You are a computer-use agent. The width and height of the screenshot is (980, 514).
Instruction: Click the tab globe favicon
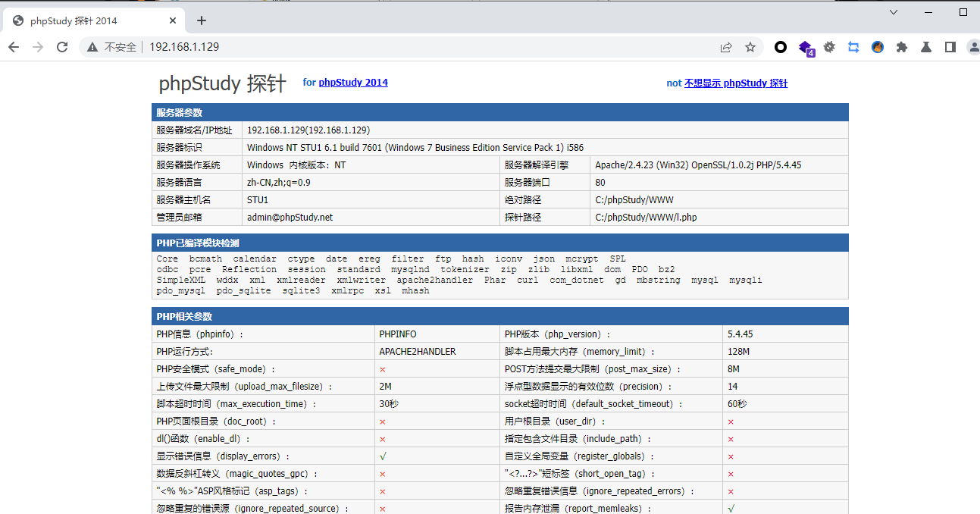click(x=18, y=21)
